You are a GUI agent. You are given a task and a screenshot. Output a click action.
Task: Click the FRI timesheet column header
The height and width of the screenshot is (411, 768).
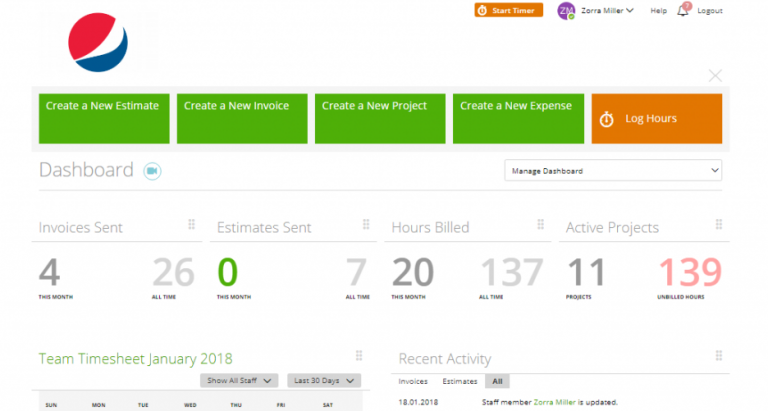[281, 405]
